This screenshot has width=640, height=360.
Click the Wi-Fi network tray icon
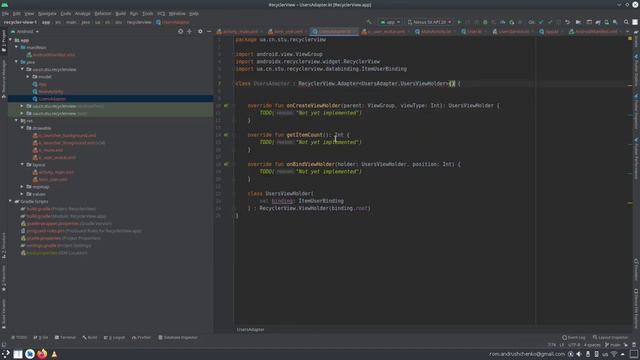(614, 354)
